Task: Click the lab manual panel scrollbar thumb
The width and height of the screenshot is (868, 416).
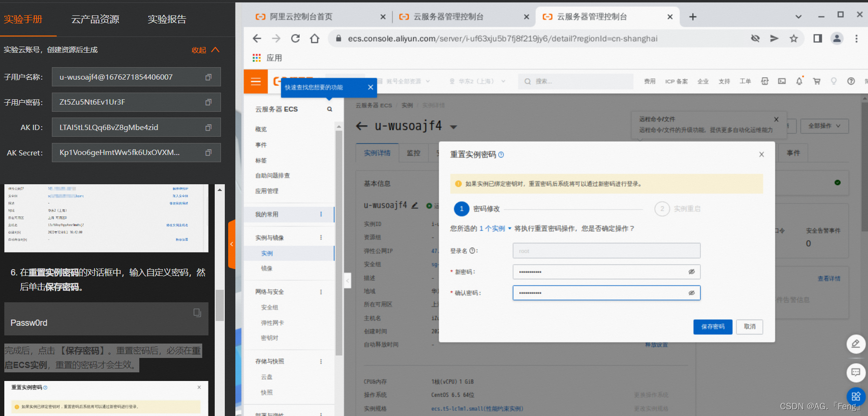Action: tap(220, 305)
